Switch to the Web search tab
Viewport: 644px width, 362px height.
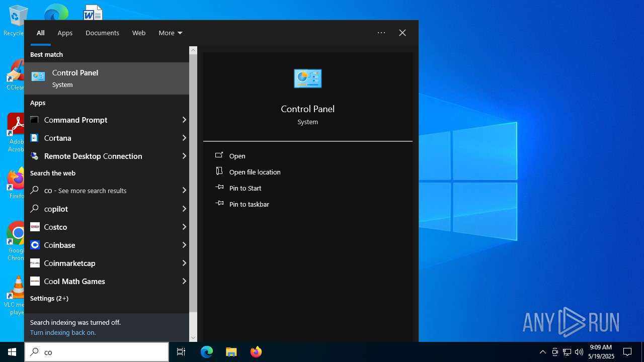(139, 33)
